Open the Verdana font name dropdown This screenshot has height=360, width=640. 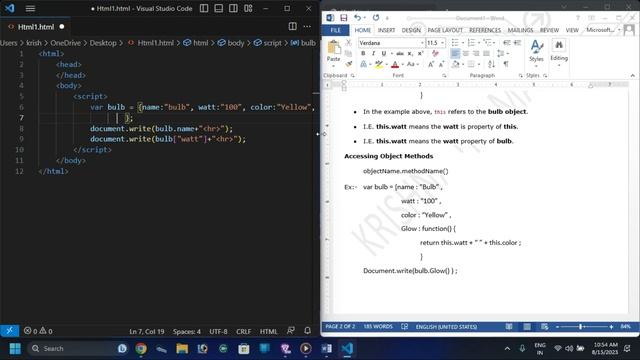422,43
